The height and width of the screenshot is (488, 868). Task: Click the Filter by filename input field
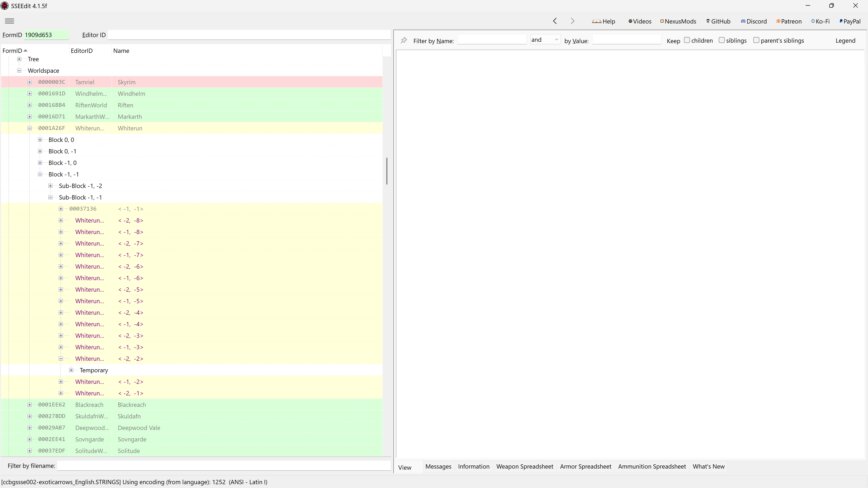tap(224, 466)
